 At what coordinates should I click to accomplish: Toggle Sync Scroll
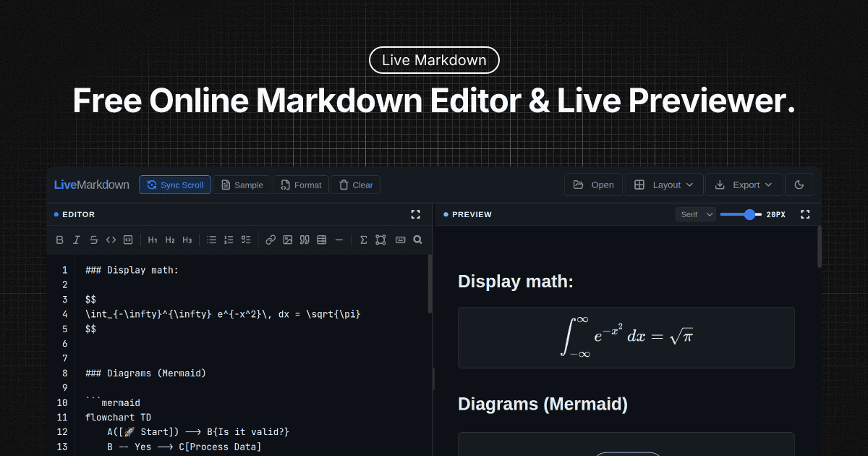pos(175,185)
